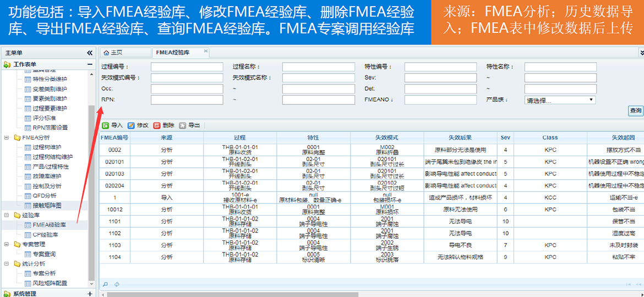Collapse the FMEA分析 tree folder
This screenshot has width=644, height=297.
7,137
